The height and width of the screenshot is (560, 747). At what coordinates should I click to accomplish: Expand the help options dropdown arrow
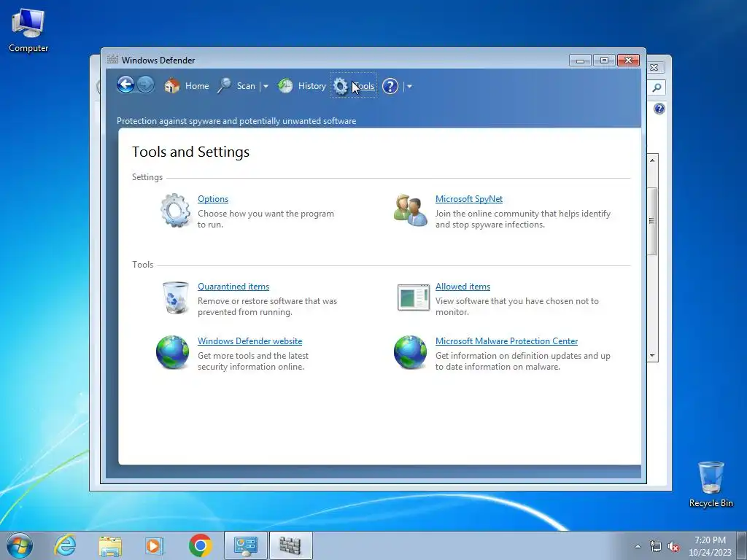click(x=409, y=86)
